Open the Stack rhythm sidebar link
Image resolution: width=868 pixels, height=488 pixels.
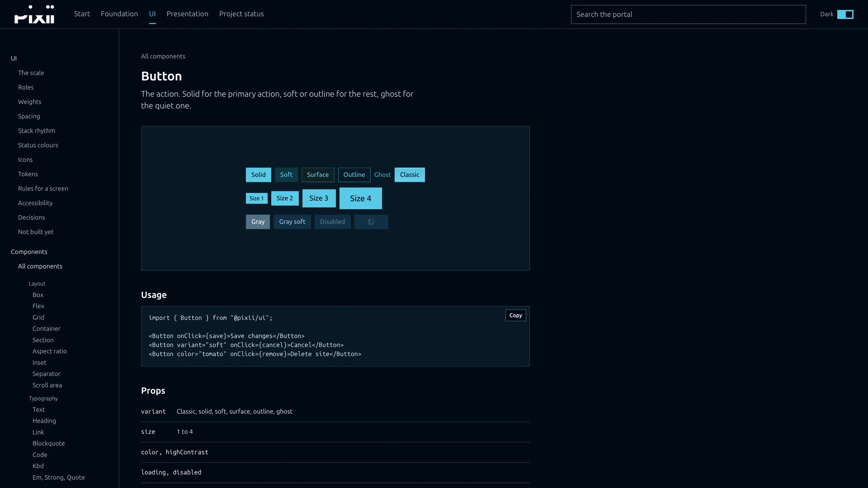pos(37,131)
